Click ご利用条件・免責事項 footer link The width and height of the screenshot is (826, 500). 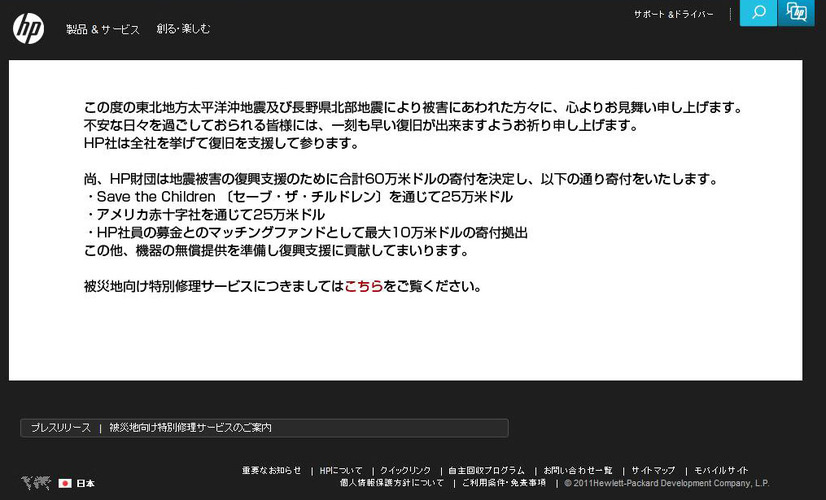pyautogui.click(x=504, y=483)
